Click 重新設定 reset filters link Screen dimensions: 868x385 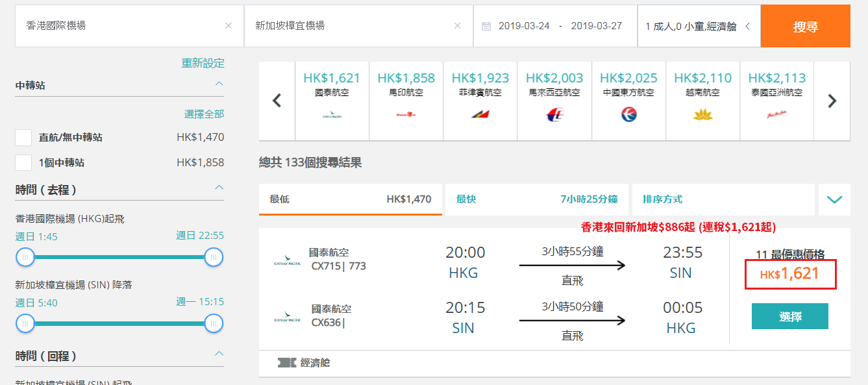tap(203, 63)
